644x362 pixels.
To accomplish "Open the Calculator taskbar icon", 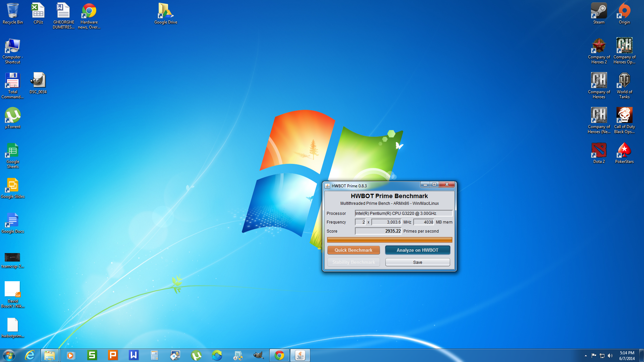I will coord(154,355).
